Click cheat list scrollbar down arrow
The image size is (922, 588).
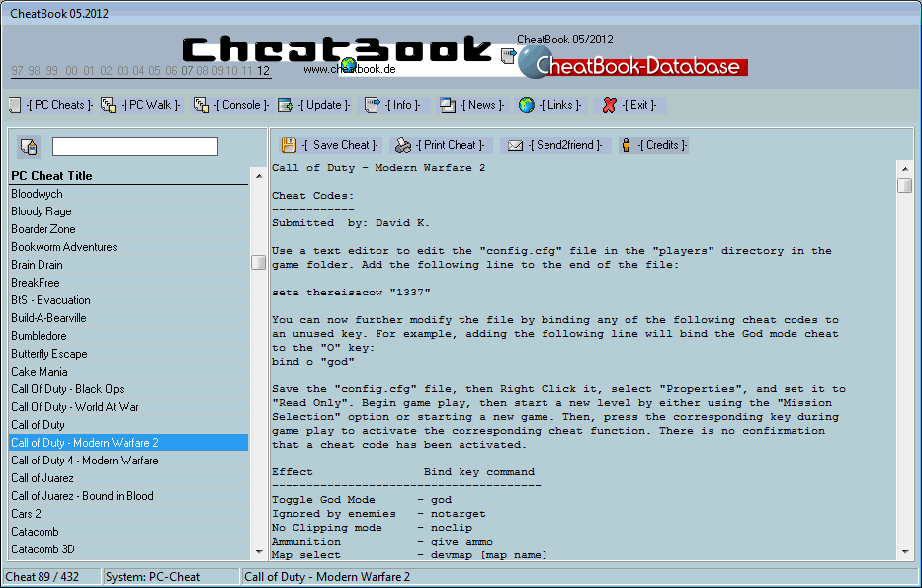259,552
